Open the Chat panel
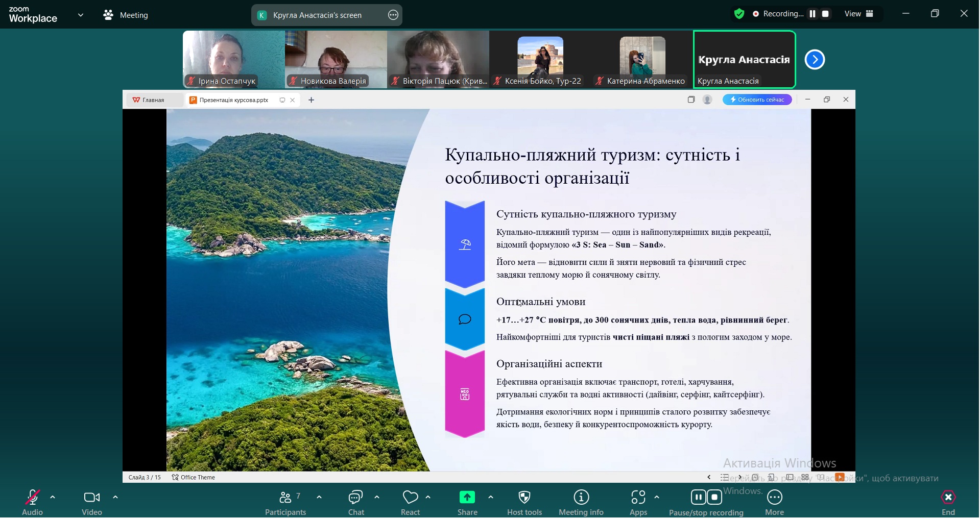 (355, 503)
